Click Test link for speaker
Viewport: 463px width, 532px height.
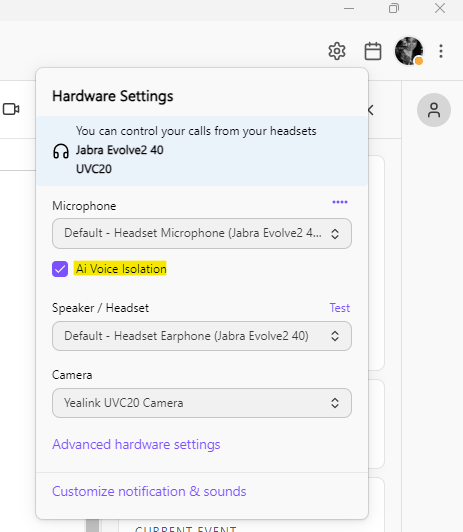click(x=340, y=308)
